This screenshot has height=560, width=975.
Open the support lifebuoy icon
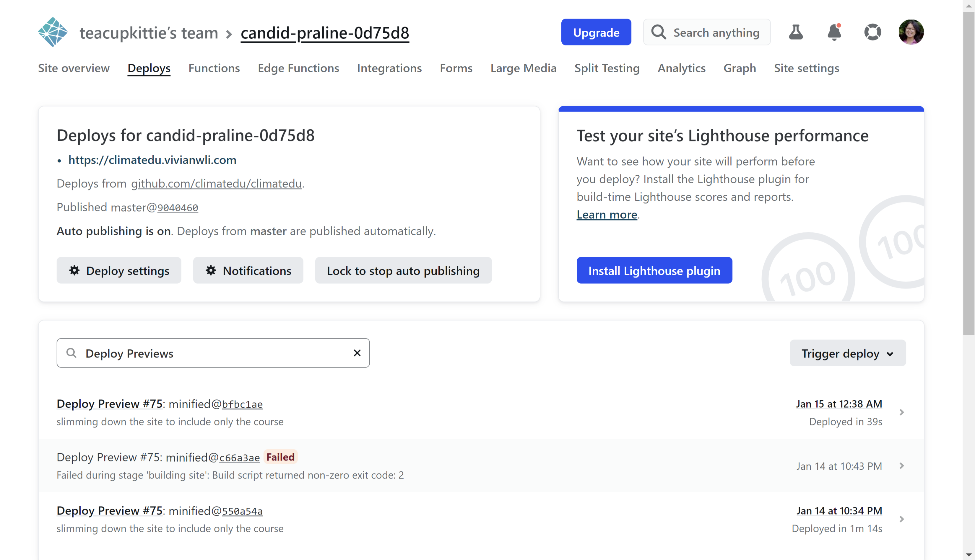point(872,32)
